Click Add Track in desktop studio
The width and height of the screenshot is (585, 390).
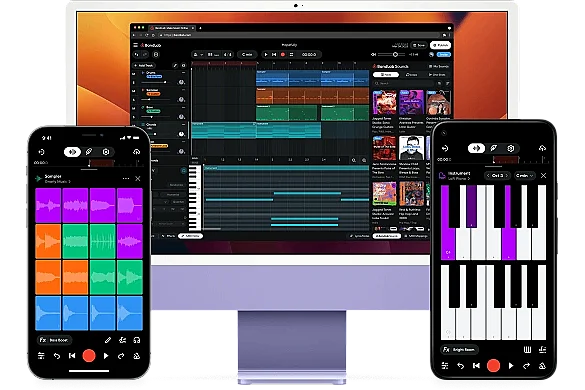(144, 65)
